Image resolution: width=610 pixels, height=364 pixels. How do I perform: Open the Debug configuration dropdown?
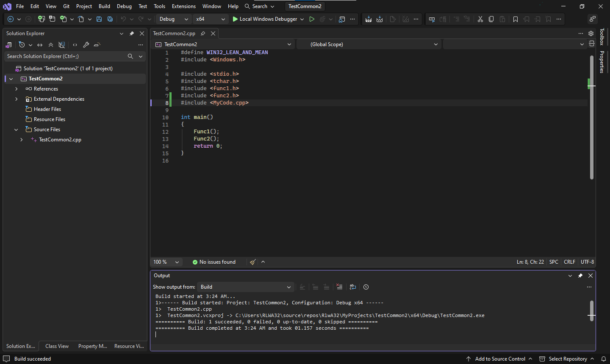(x=174, y=19)
